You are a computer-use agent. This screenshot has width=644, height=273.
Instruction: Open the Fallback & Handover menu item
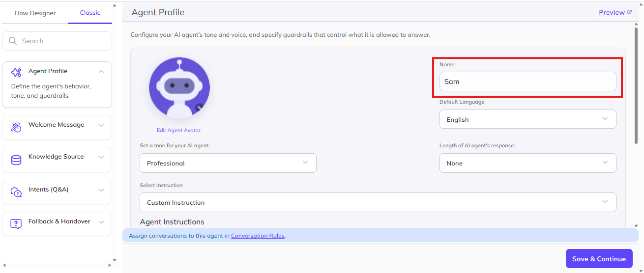[57, 224]
